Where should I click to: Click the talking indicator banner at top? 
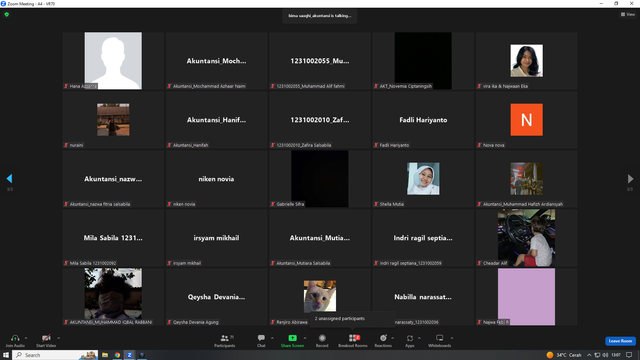coord(320,16)
